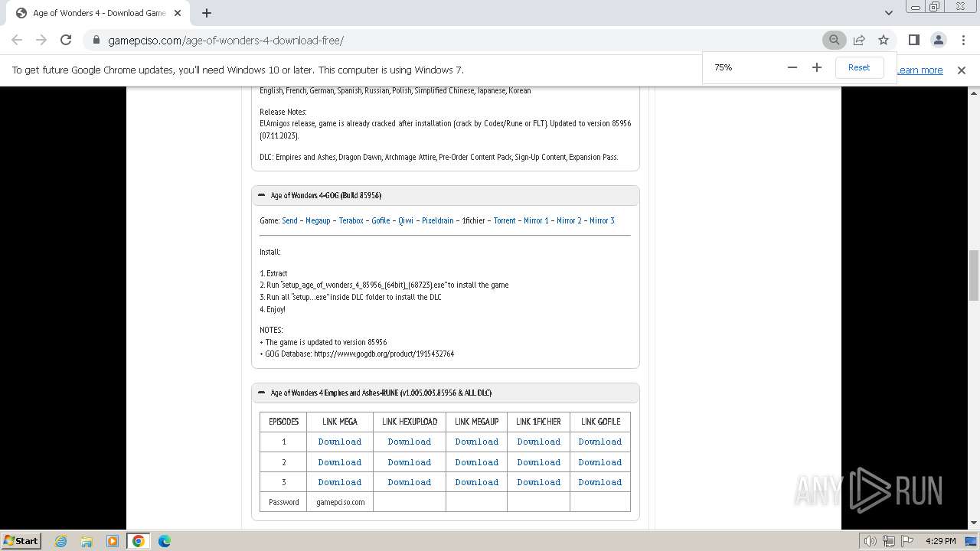Open File Explorer from taskbar
The image size is (980, 551).
click(x=87, y=541)
